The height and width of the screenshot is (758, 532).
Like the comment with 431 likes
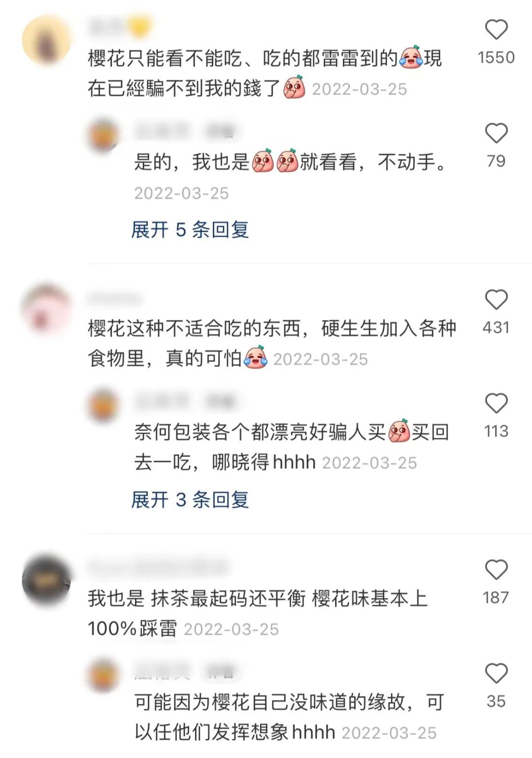pyautogui.click(x=496, y=299)
